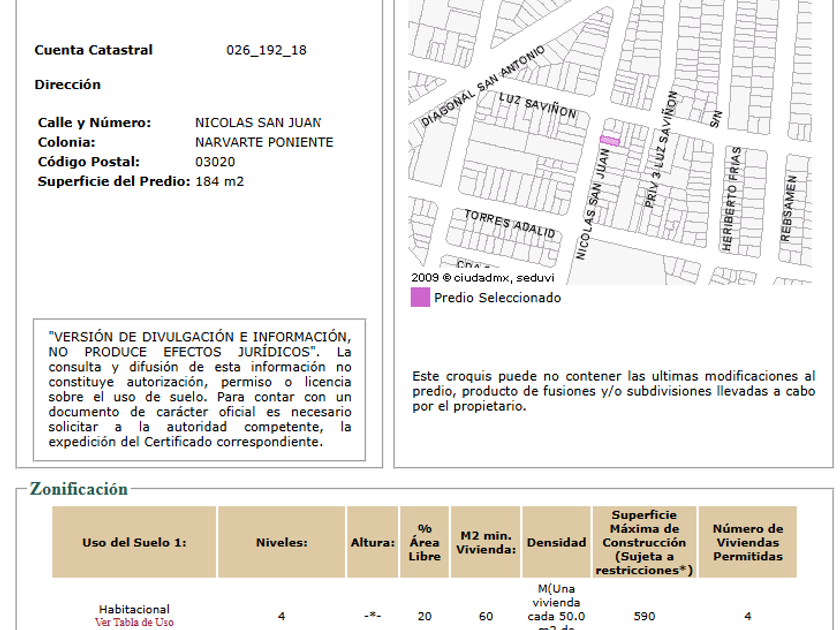Click the 'Uso del Suelo 1:' column header
The image size is (840, 630).
coord(134,542)
